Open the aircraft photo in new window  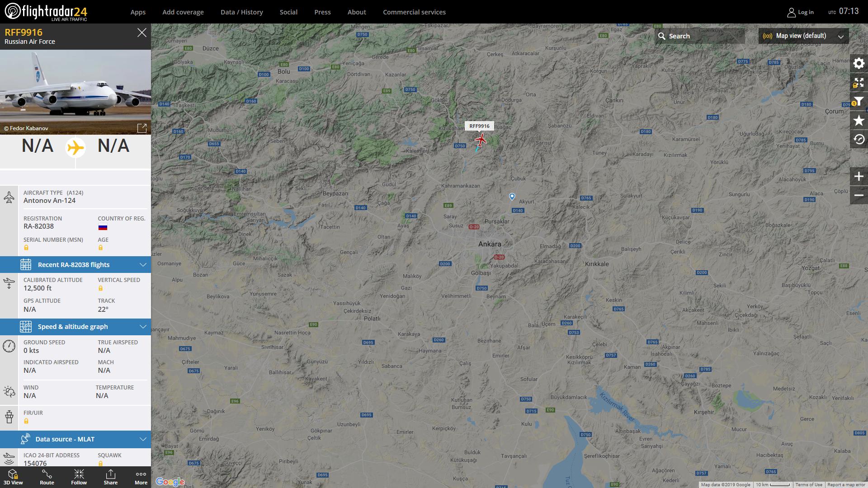click(x=142, y=128)
